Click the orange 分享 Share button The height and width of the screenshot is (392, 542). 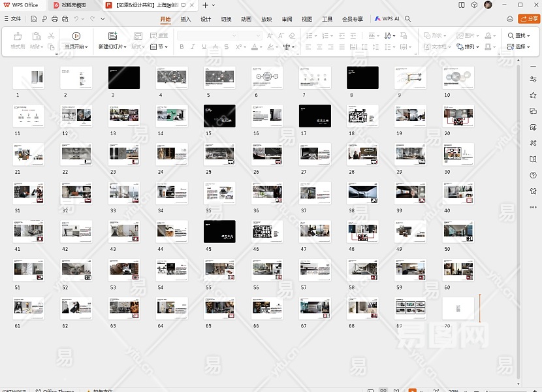(x=528, y=20)
